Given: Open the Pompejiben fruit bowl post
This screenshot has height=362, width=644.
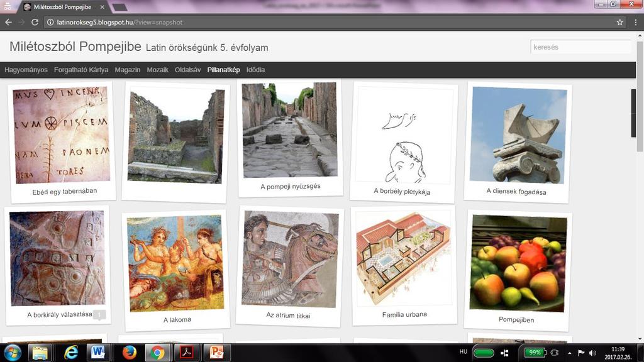Looking at the screenshot, I should pos(518,270).
